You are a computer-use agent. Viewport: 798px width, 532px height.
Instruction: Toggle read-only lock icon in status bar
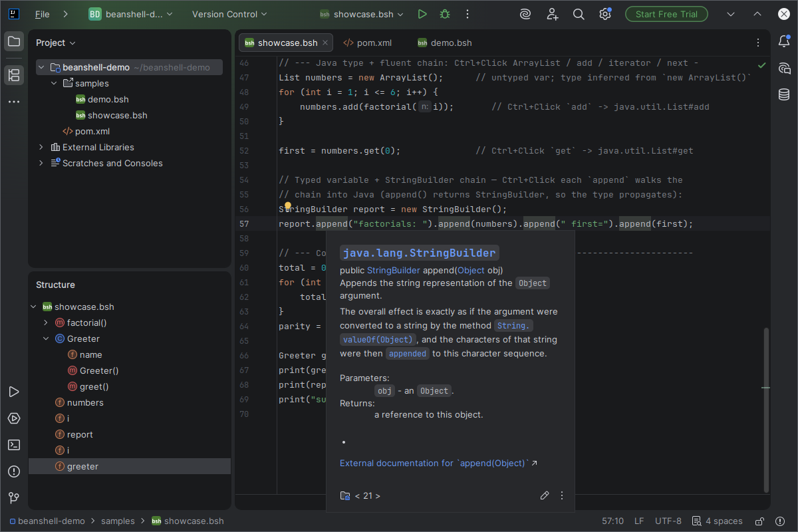tap(758, 521)
